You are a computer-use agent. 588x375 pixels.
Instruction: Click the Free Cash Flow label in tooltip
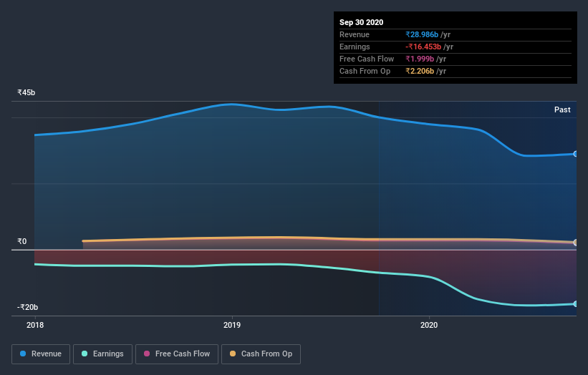click(367, 59)
